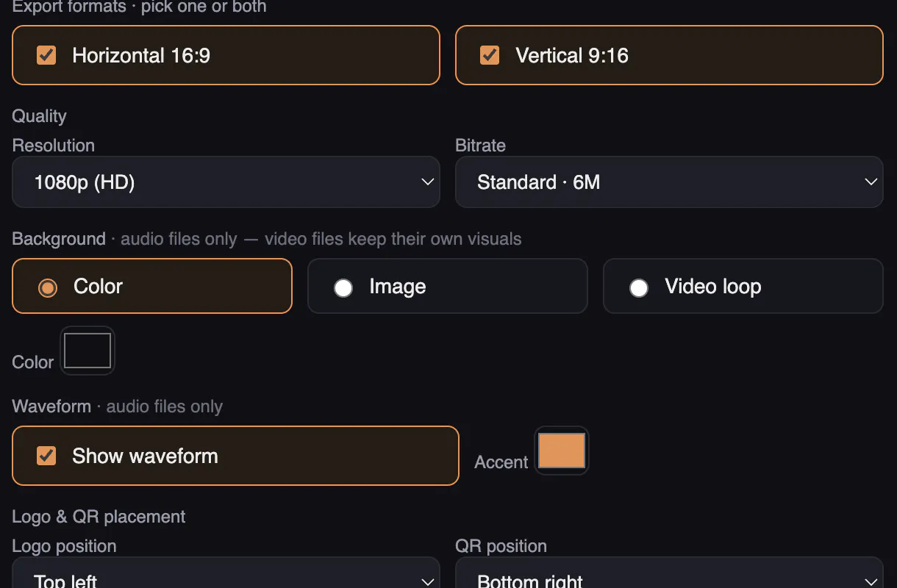Select the Color background radio option
Screen dimensions: 897x588
pos(48,287)
